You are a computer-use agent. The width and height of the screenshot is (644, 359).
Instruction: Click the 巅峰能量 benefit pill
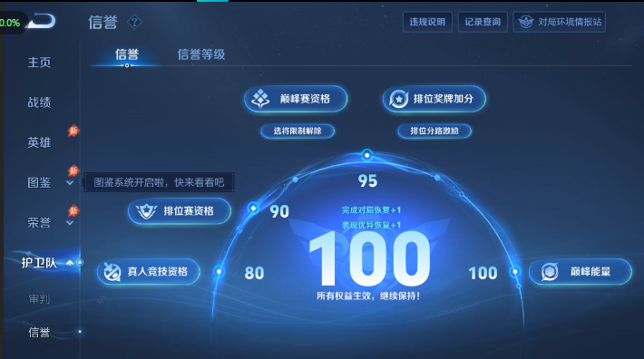(581, 272)
